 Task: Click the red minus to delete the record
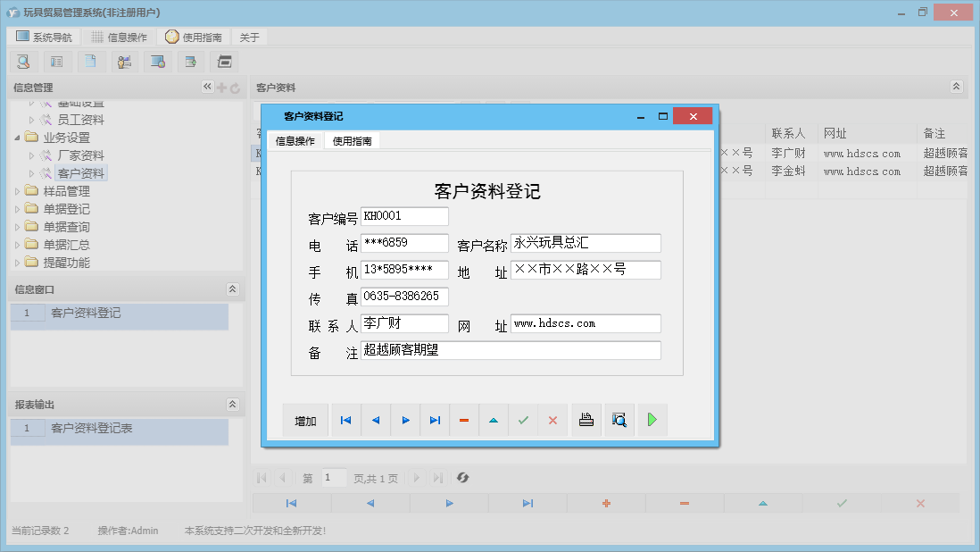464,420
